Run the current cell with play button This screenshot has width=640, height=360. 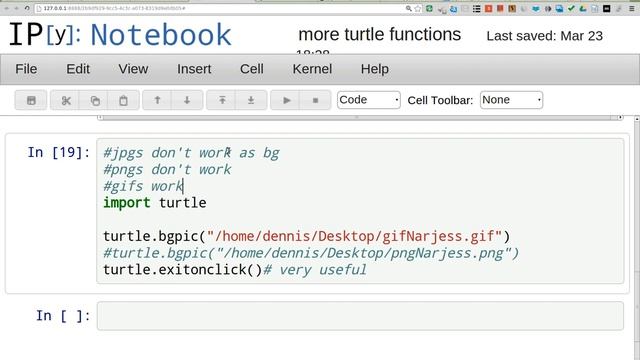coord(286,100)
